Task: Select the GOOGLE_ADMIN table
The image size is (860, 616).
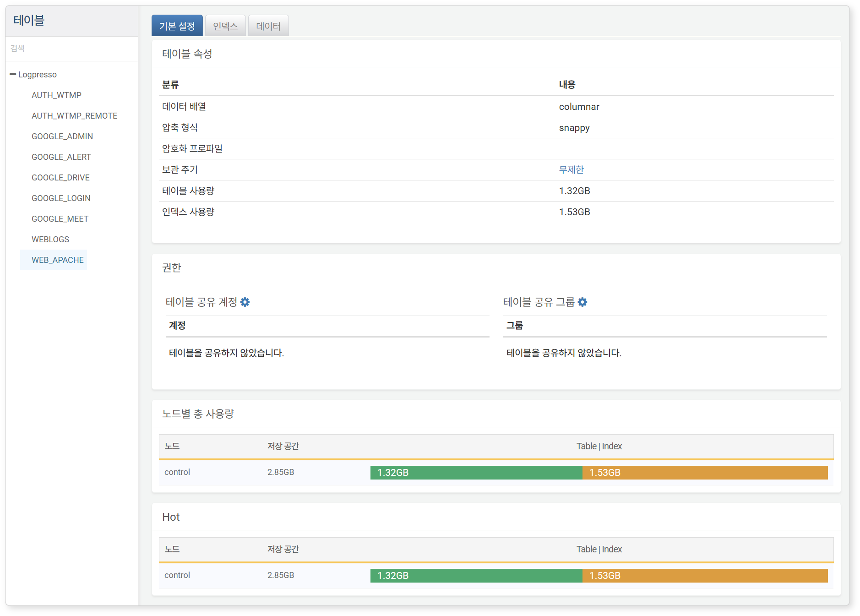Action: tap(62, 136)
